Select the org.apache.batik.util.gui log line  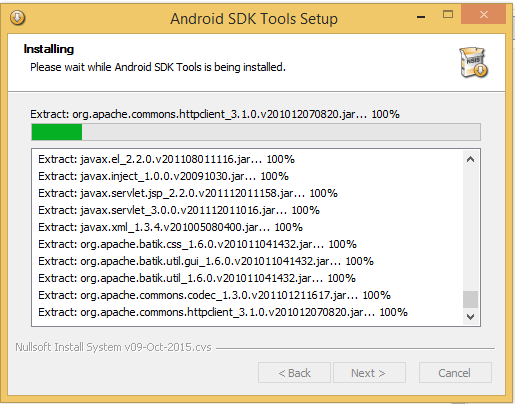(206, 261)
